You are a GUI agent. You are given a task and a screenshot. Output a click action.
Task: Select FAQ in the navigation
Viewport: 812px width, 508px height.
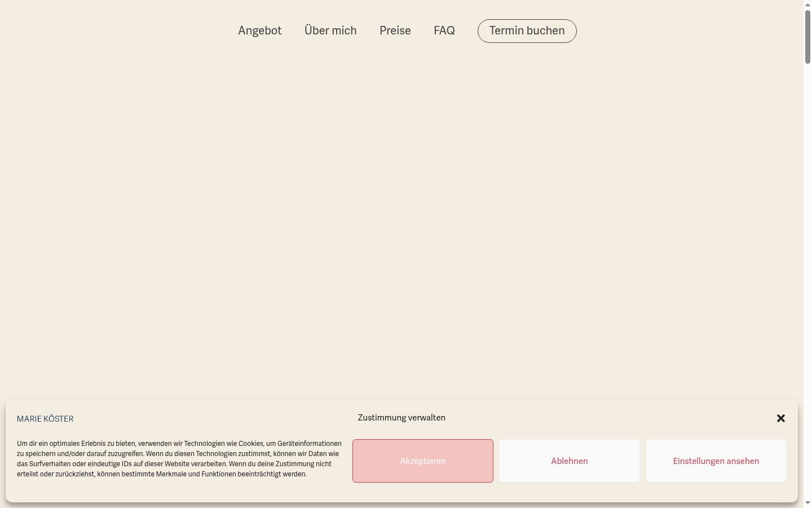(x=444, y=30)
